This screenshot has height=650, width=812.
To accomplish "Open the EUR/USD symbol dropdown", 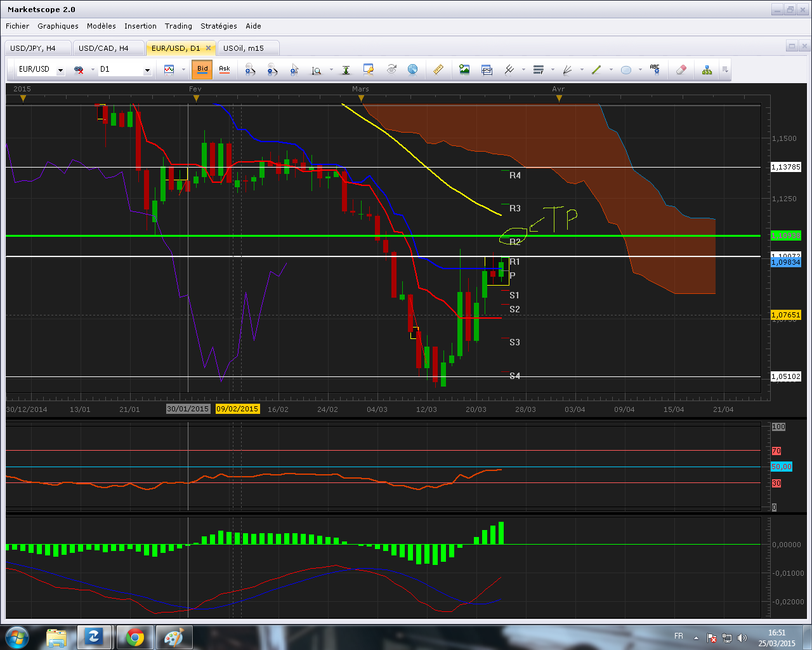I will click(x=60, y=70).
